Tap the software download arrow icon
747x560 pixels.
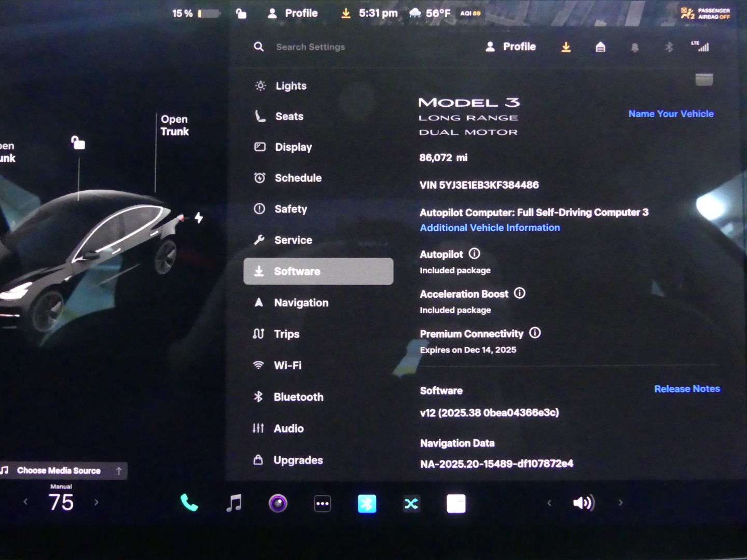[566, 47]
